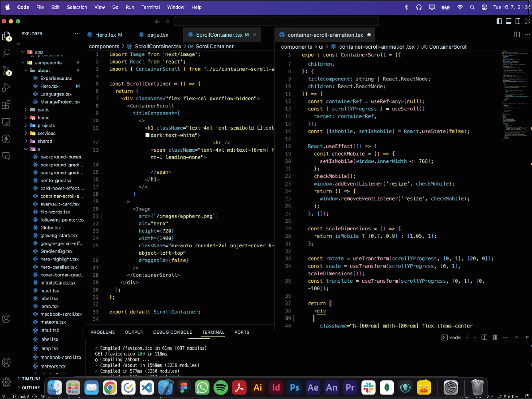Split the editor to the right
The height and width of the screenshot is (399, 532).
coord(516,35)
